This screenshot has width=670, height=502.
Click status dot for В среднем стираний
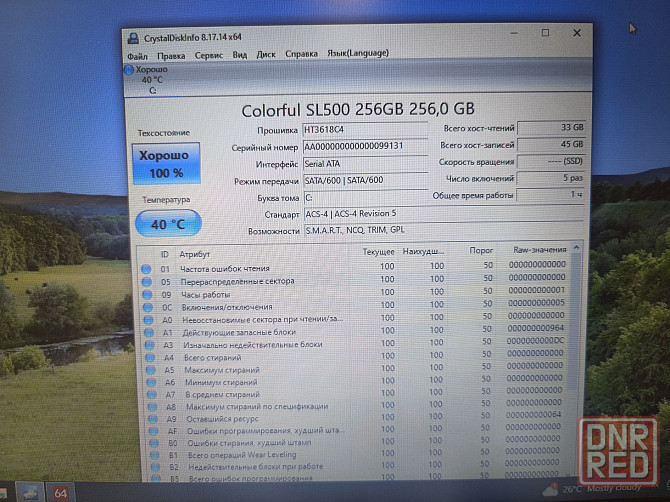pyautogui.click(x=152, y=395)
